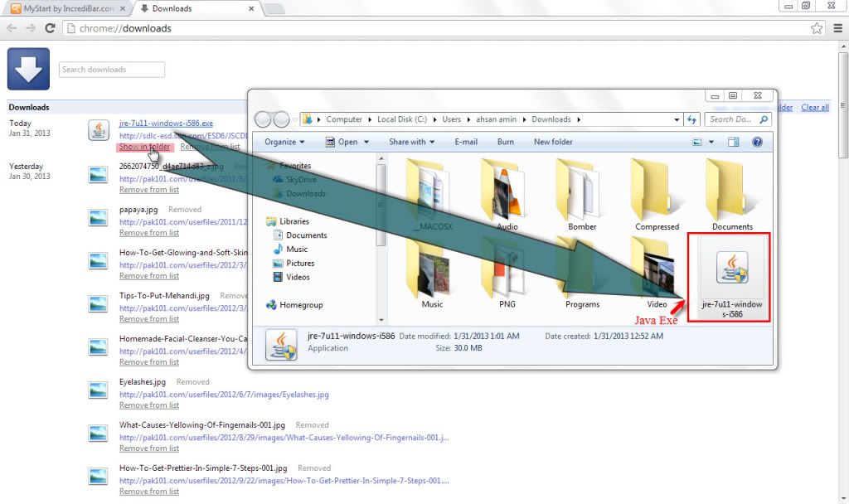Select Libraries in navigation pane
The image size is (849, 504).
pos(294,221)
